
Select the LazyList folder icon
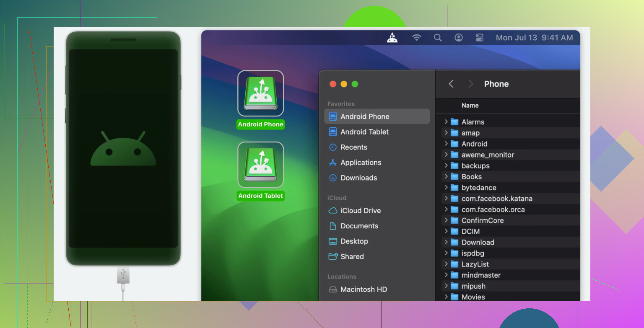coord(454,264)
